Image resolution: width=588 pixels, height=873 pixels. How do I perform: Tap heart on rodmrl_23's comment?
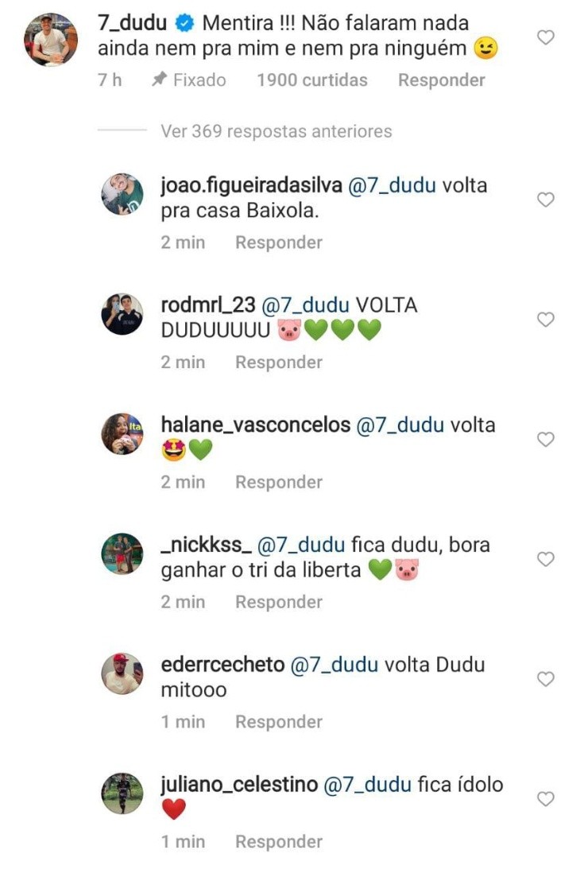pos(546,319)
